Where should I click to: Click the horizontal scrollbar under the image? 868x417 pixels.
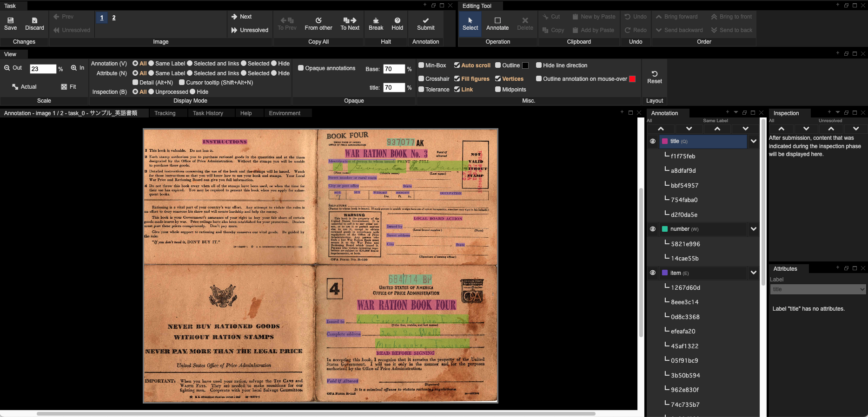point(316,413)
